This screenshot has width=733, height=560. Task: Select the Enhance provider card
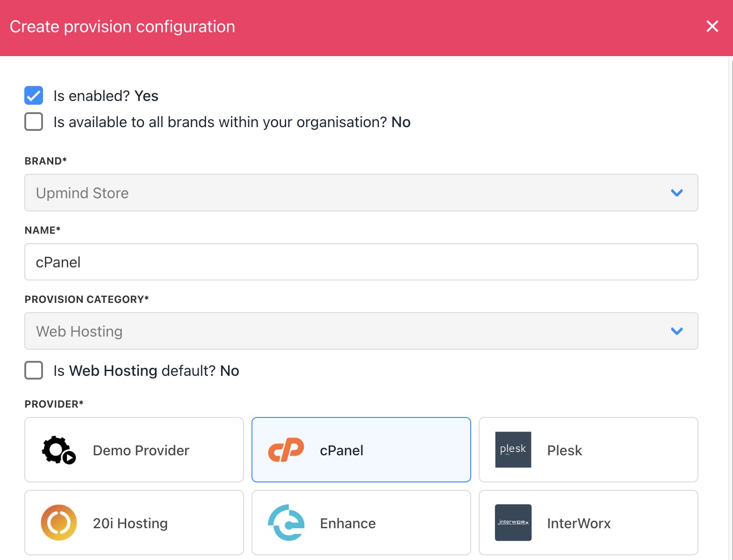(x=361, y=523)
